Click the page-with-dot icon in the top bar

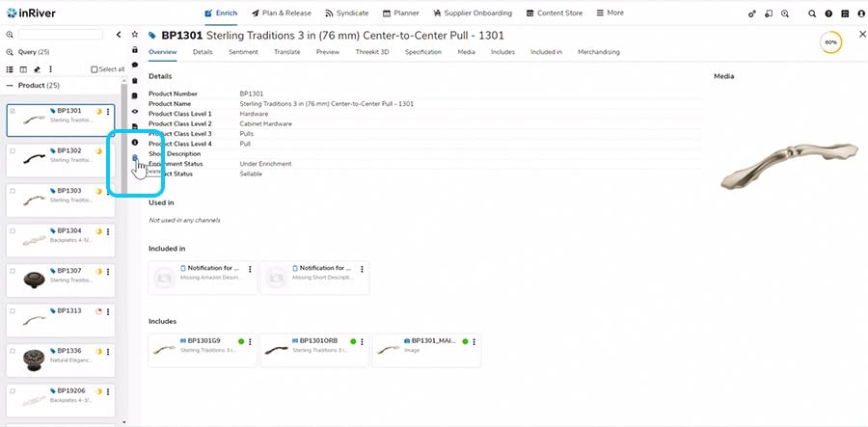[769, 13]
